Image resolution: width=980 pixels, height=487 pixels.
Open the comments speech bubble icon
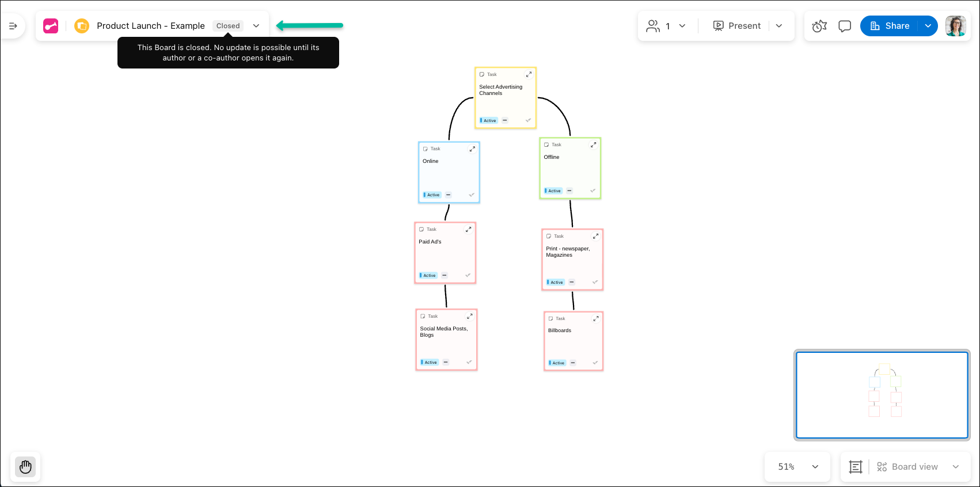844,26
